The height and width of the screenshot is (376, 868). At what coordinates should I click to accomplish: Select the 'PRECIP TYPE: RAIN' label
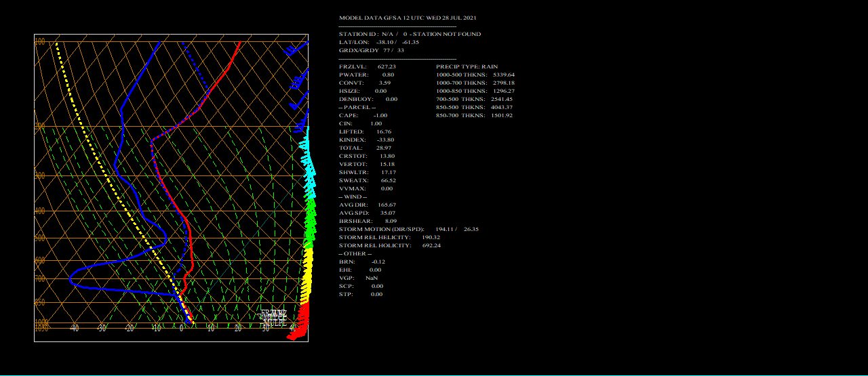[x=467, y=66]
